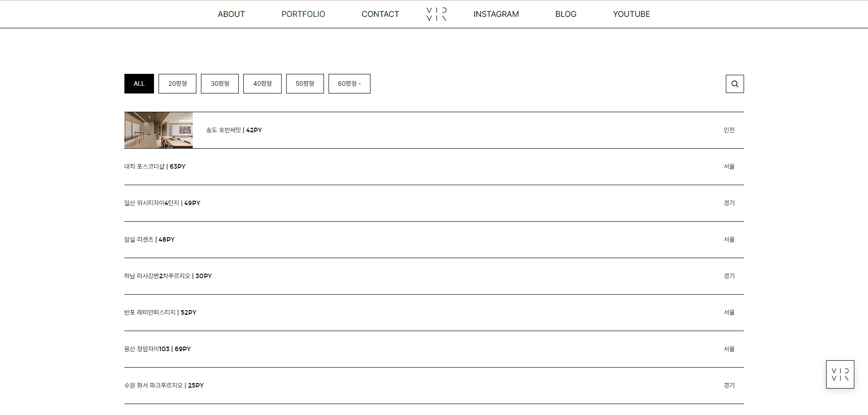The height and width of the screenshot is (415, 868).
Task: Open the BLOG link
Action: [x=565, y=14]
